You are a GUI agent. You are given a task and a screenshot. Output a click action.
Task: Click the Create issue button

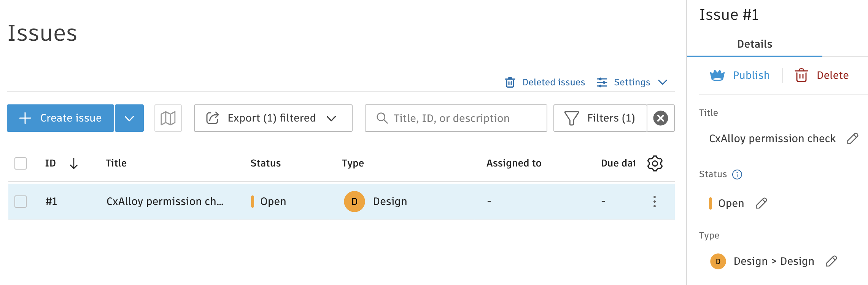tap(60, 118)
